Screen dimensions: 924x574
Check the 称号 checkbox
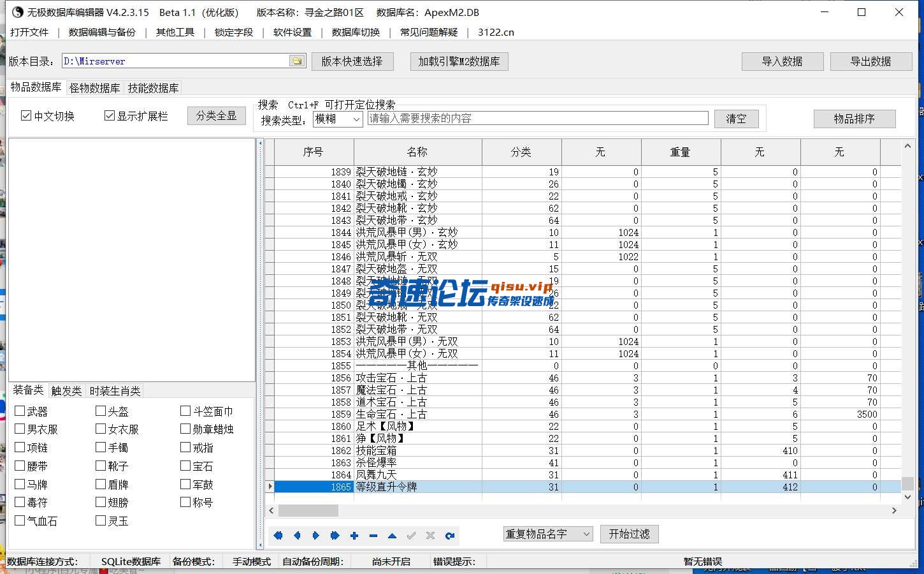(185, 502)
